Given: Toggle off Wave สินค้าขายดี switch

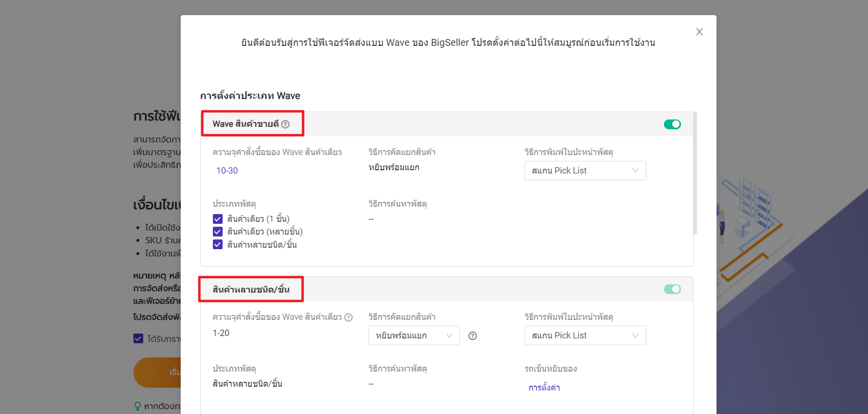Looking at the screenshot, I should pos(672,124).
